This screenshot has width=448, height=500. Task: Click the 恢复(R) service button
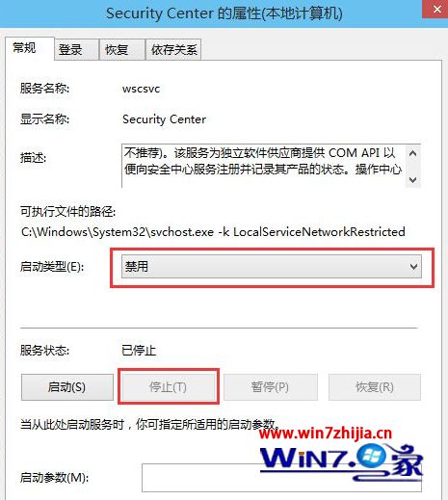[x=375, y=387]
